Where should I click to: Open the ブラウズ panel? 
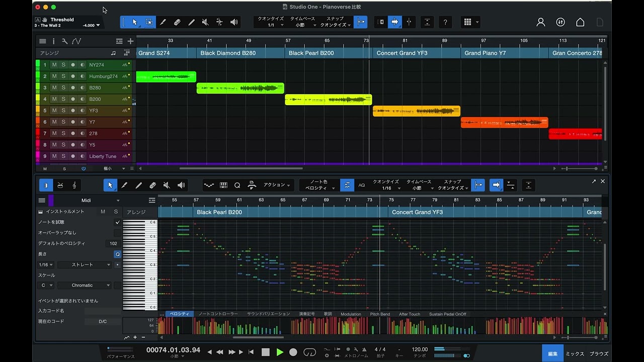point(599,354)
